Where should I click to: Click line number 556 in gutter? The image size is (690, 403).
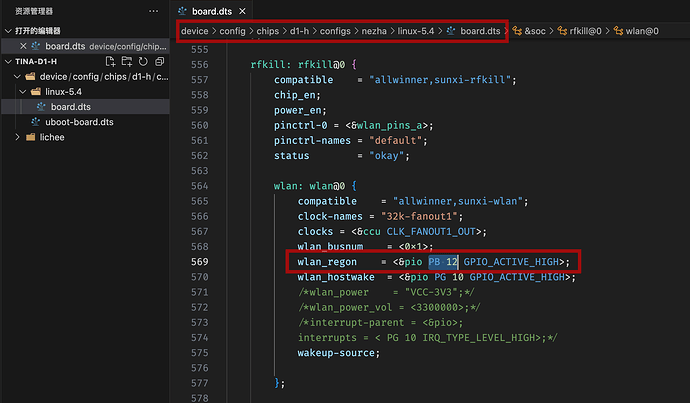199,65
